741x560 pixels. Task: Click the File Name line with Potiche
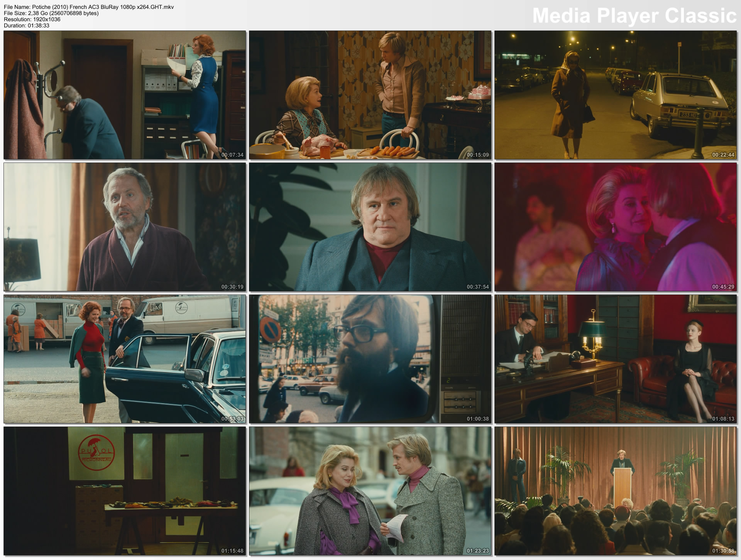pos(89,7)
